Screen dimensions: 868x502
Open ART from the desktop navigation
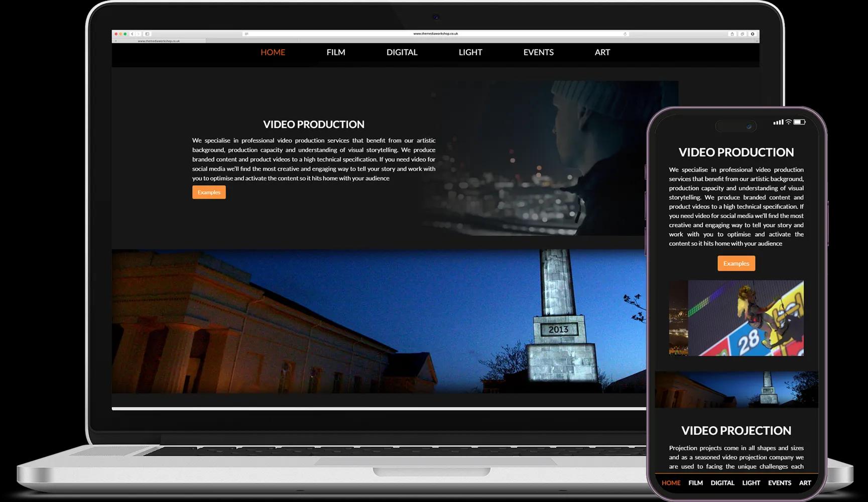click(602, 52)
